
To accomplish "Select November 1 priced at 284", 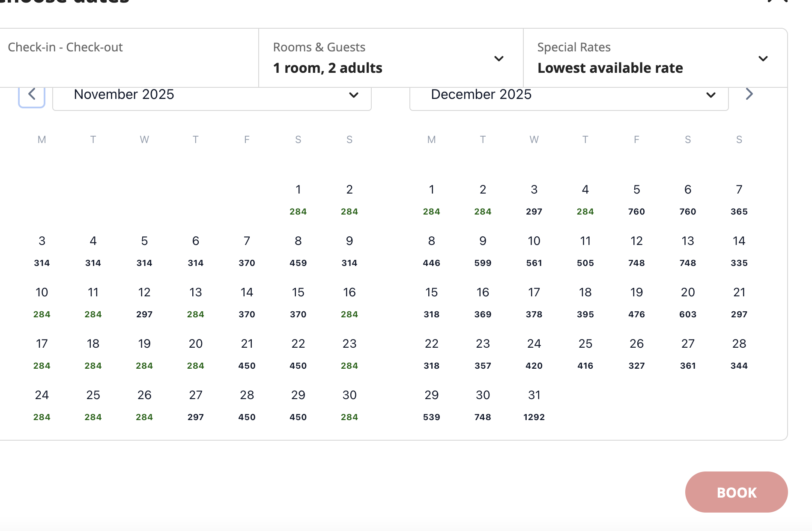I will [x=298, y=199].
